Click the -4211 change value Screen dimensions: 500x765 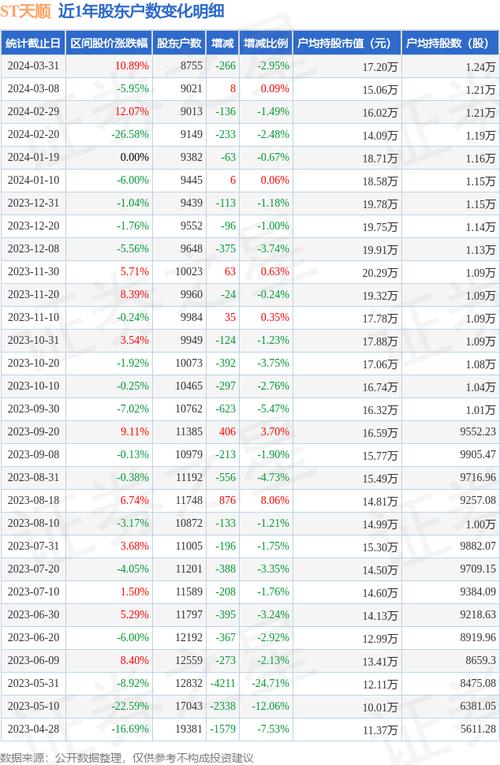click(222, 683)
